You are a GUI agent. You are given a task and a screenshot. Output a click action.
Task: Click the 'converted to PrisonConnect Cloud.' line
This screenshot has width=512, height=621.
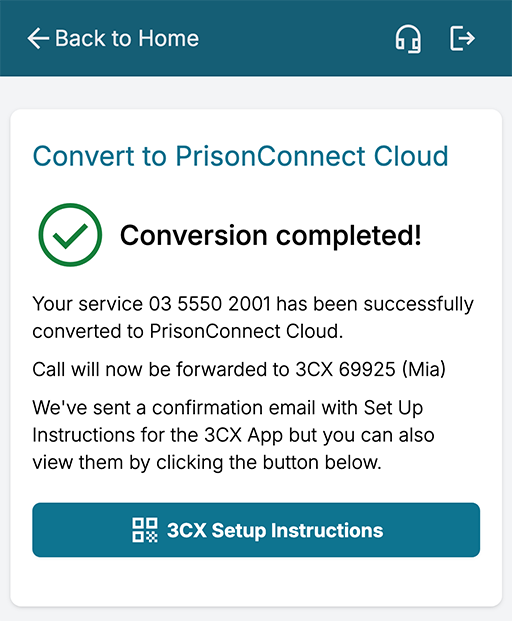188,331
